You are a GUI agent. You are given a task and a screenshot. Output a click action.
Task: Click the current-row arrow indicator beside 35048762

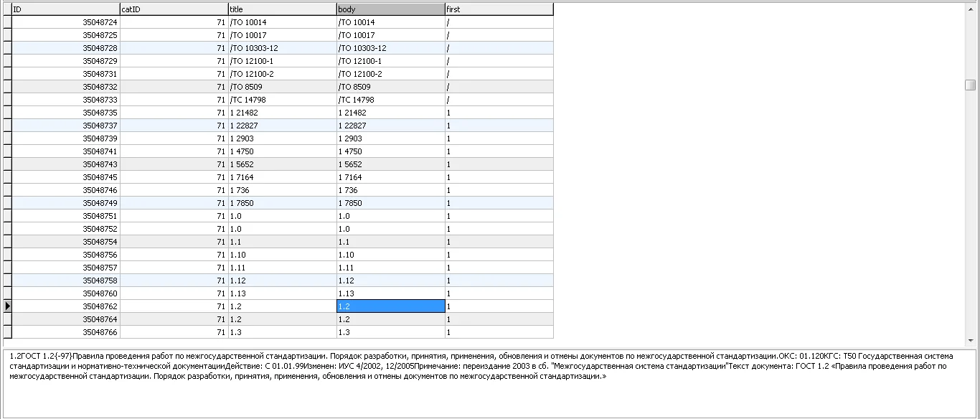[x=7, y=306]
